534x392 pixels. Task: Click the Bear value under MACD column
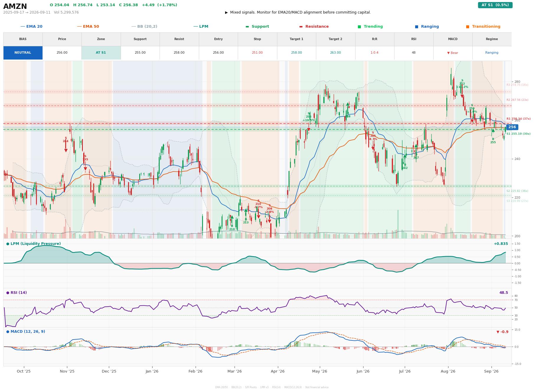point(453,53)
